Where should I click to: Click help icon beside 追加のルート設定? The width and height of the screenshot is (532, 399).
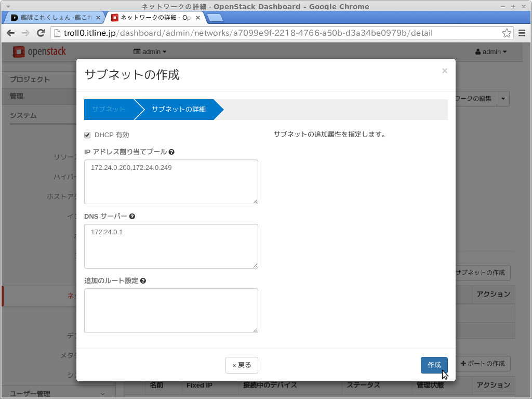coord(143,281)
